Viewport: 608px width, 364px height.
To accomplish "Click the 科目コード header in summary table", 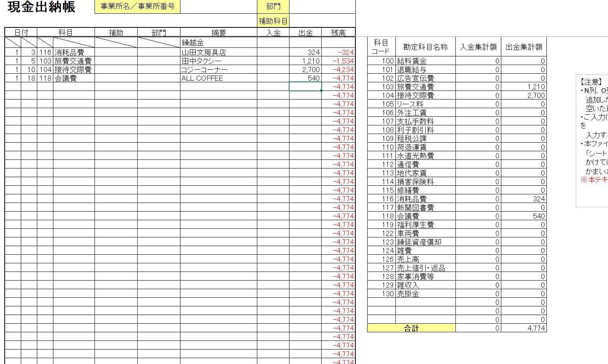I will click(381, 47).
